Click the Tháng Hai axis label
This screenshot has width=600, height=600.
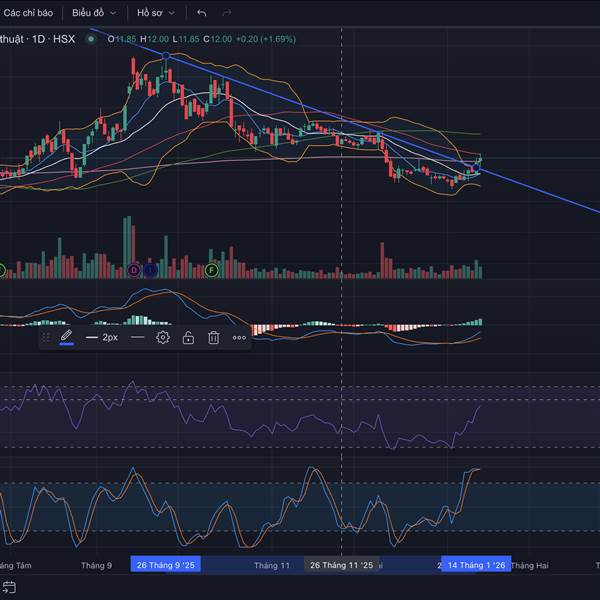click(x=530, y=565)
